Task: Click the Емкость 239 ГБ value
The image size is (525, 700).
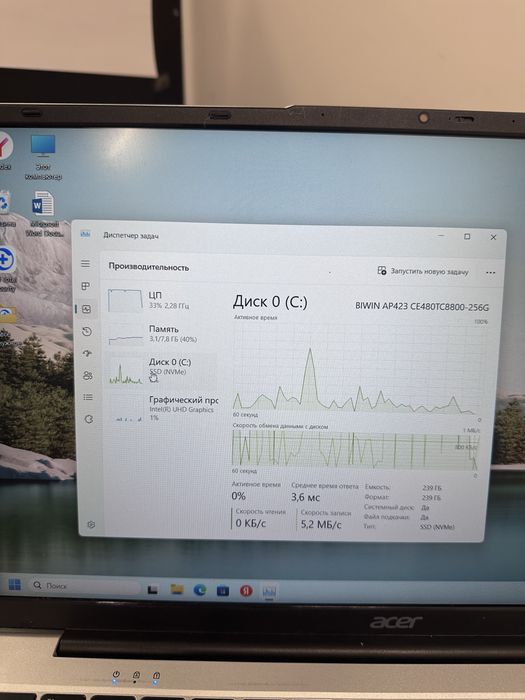Action: pyautogui.click(x=431, y=488)
